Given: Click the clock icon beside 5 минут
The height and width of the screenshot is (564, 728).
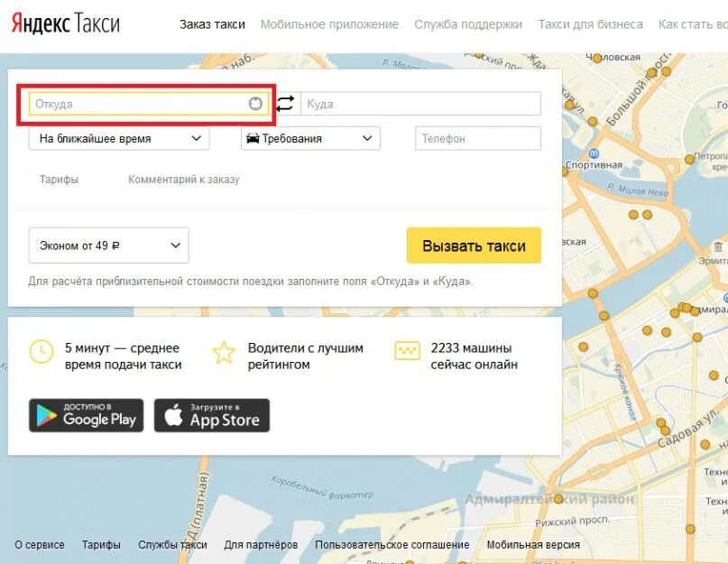Looking at the screenshot, I should 41,351.
